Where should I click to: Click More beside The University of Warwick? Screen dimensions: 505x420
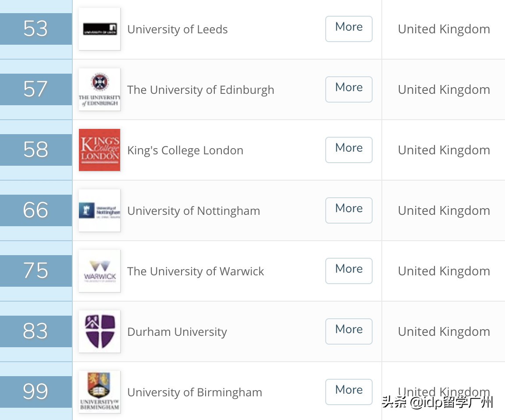point(349,271)
